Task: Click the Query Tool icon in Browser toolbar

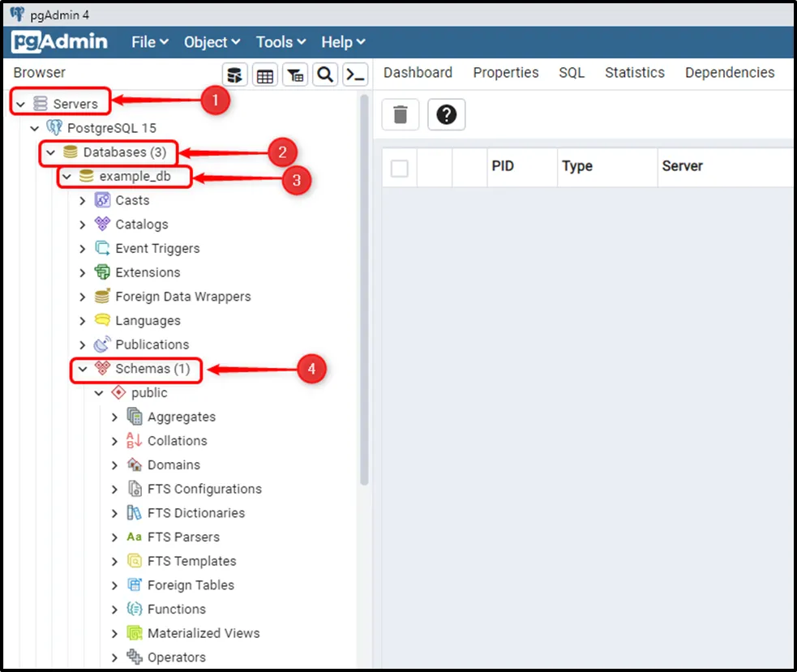Action: 234,75
